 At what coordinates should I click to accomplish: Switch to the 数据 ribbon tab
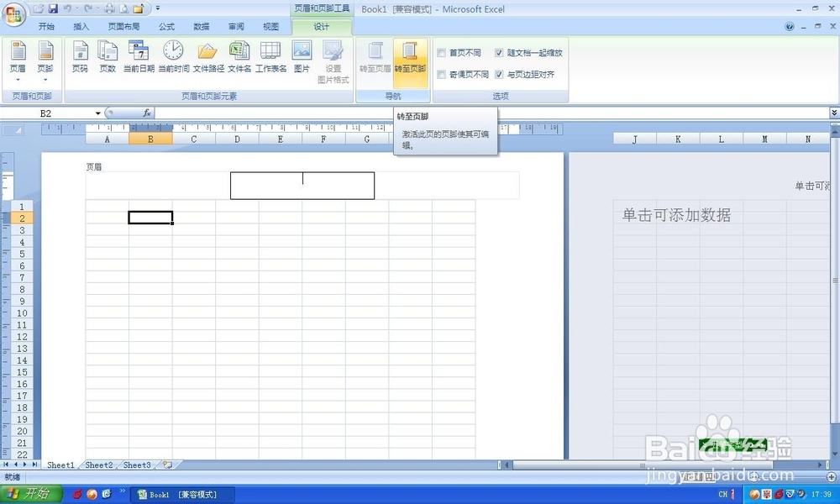click(x=202, y=26)
